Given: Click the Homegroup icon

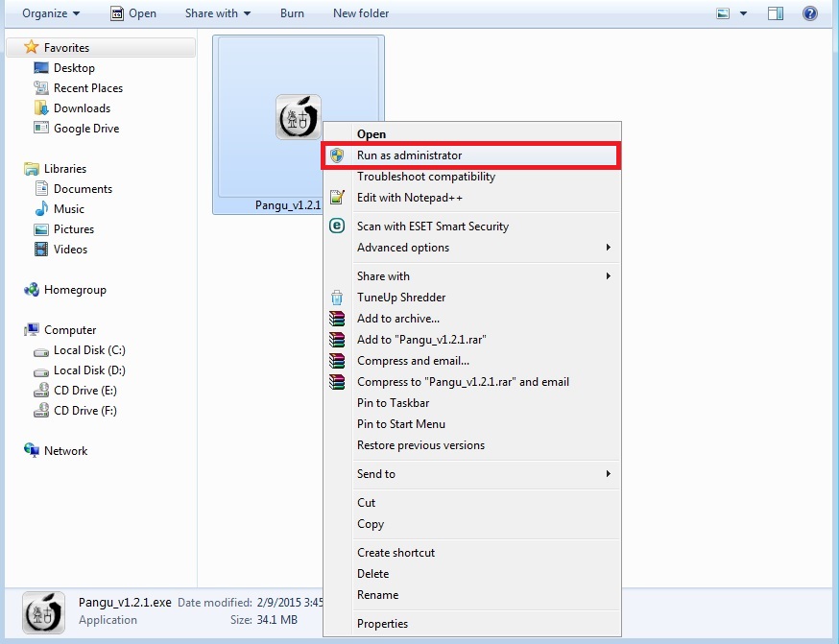Looking at the screenshot, I should (x=32, y=290).
